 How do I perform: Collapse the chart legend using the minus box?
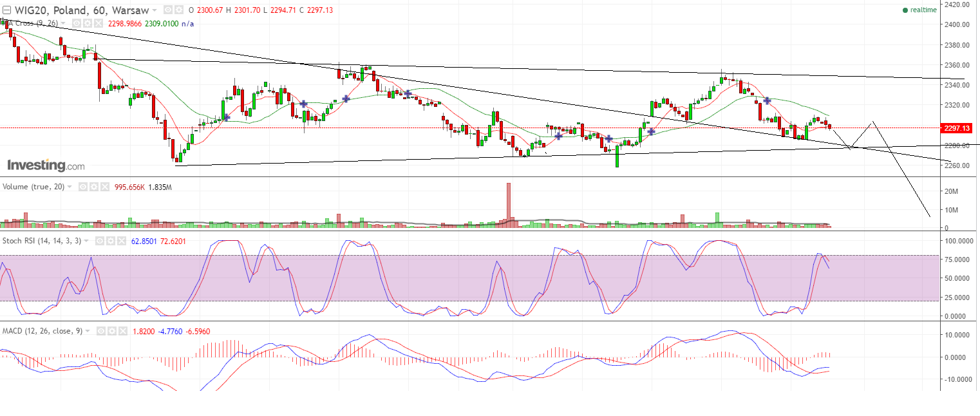click(x=7, y=10)
